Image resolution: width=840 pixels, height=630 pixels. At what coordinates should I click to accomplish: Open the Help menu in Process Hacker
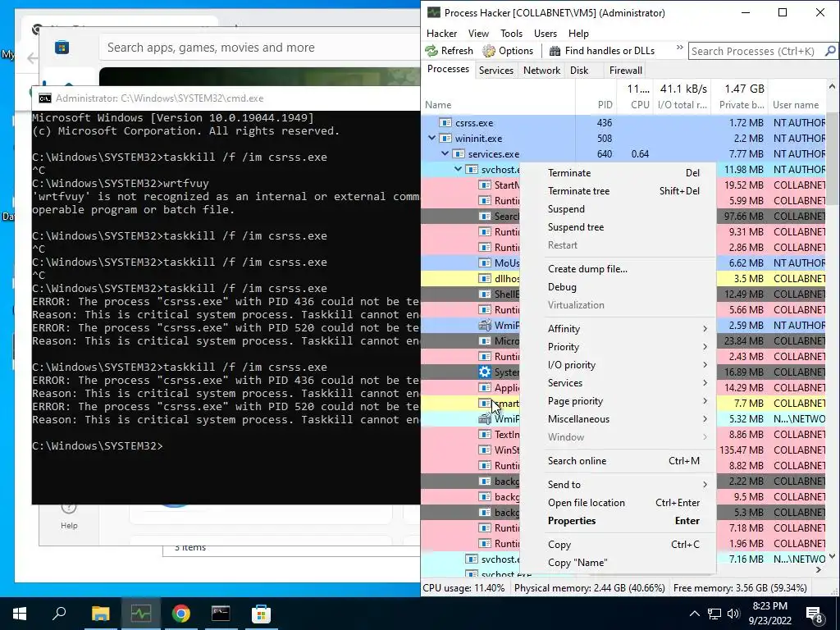578,33
